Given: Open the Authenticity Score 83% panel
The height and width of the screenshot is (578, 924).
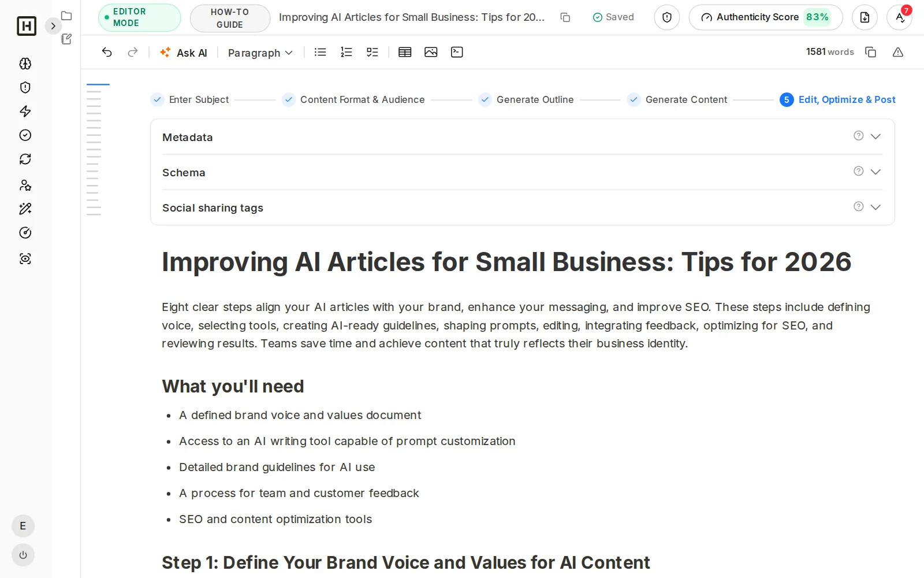Looking at the screenshot, I should tap(766, 17).
